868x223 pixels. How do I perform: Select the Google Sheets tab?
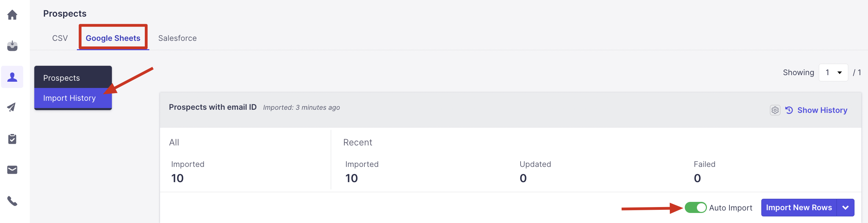(x=113, y=38)
